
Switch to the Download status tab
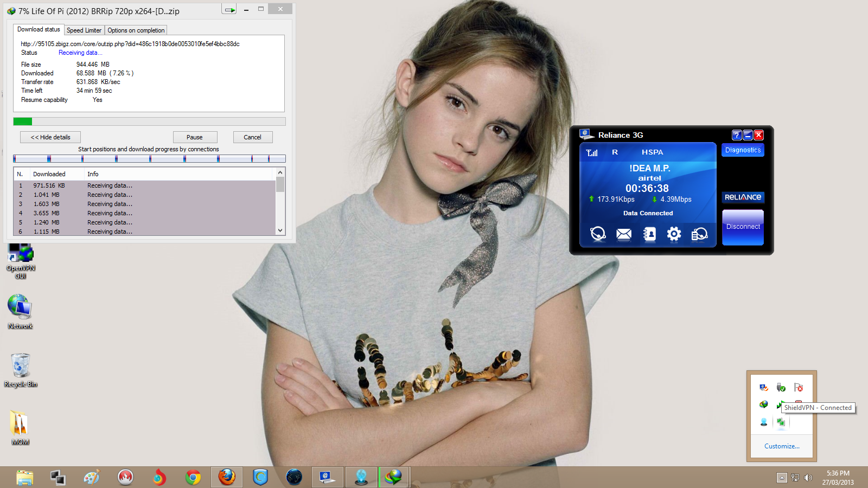tap(39, 29)
